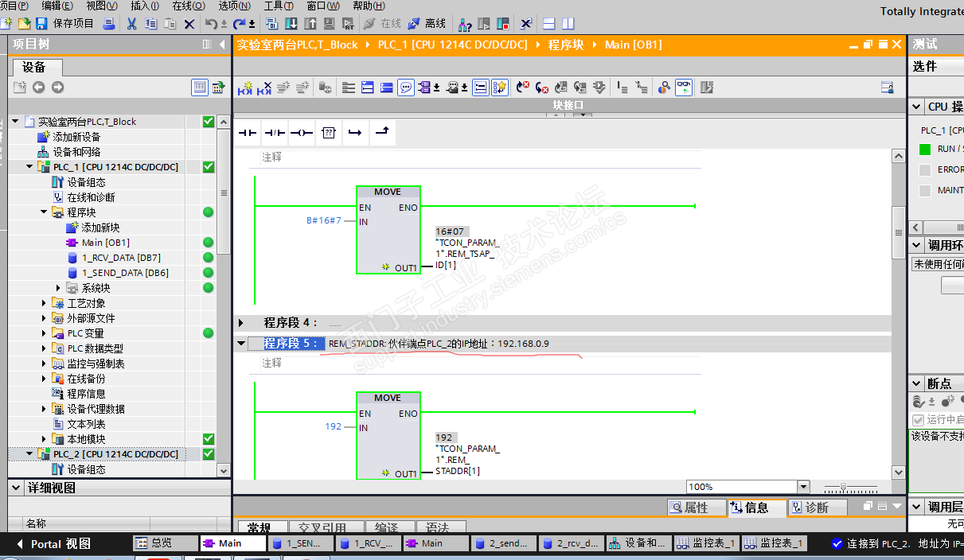
Task: Expand the 系统块 folder
Action: point(58,288)
